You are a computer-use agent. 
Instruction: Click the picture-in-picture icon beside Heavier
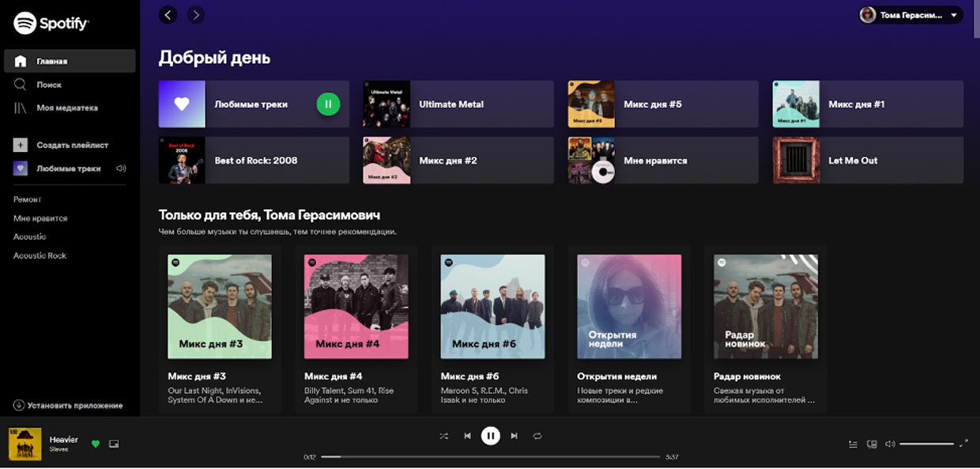(114, 444)
